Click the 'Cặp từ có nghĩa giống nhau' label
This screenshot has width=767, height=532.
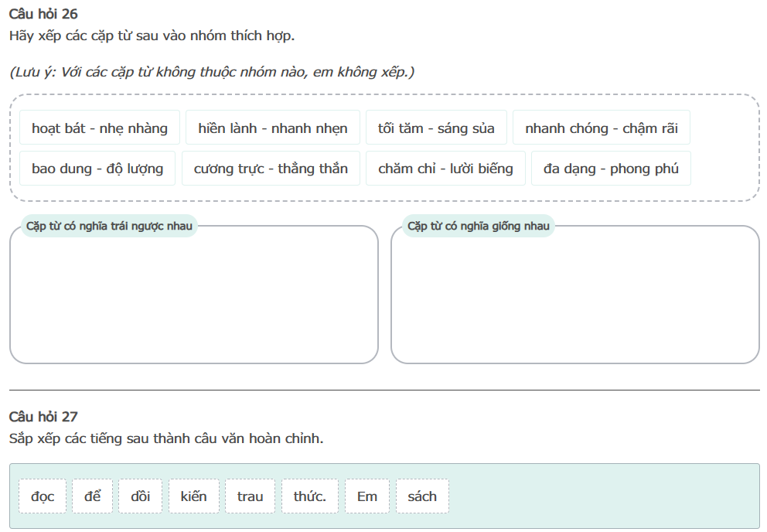479,226
